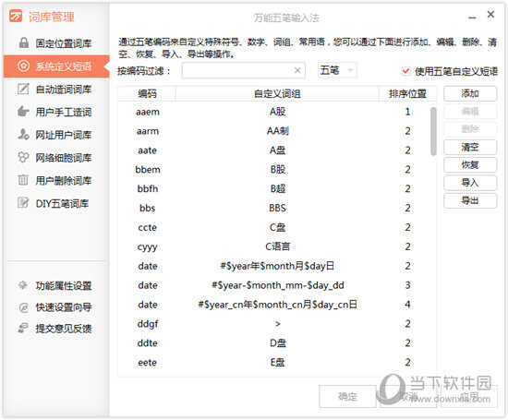Image resolution: width=508 pixels, height=420 pixels.
Task: Click the gear icon beside 功能属性设置
Action: click(23, 285)
